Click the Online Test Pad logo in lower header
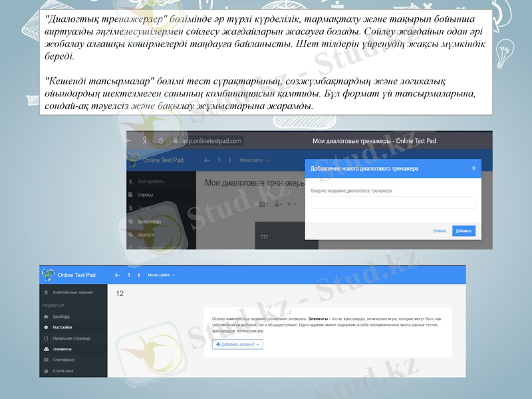Viewport: 532px width, 399px height. (x=68, y=275)
